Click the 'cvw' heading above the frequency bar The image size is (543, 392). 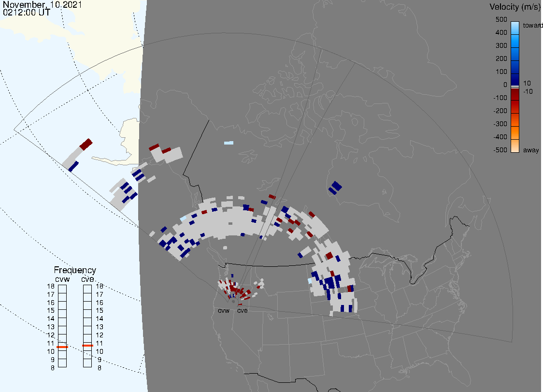(x=62, y=279)
